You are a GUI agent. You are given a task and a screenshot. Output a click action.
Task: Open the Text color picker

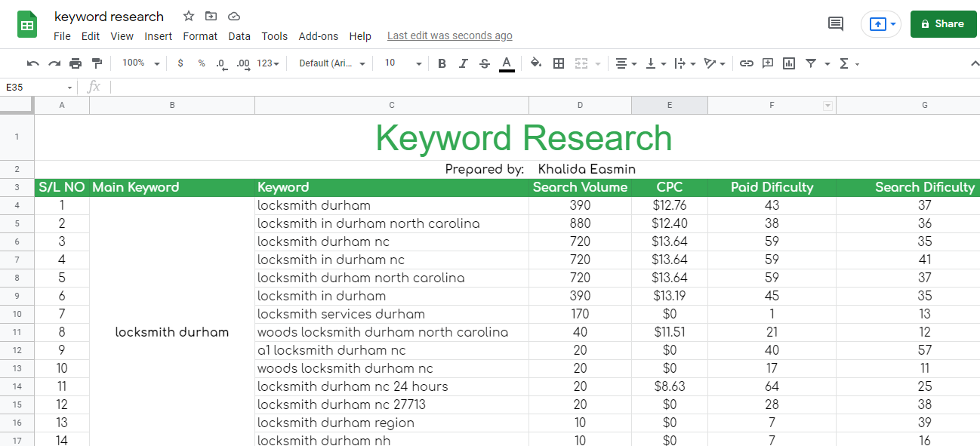[x=507, y=63]
